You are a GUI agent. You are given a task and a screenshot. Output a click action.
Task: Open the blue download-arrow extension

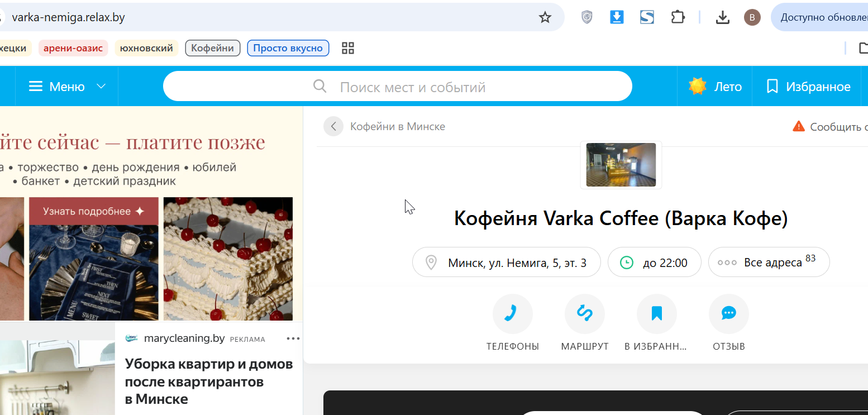(x=617, y=17)
